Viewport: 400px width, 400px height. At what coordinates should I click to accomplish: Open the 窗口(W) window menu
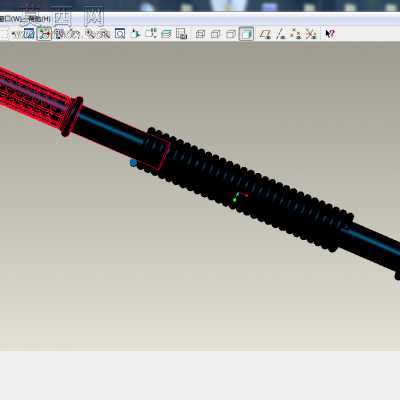10,19
